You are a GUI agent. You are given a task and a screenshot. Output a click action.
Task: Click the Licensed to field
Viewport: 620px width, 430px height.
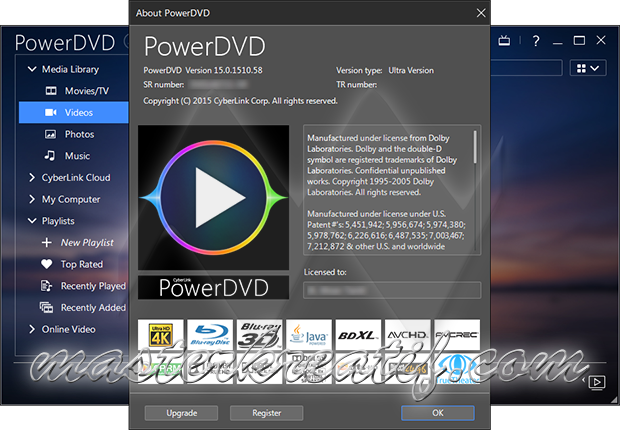point(392,290)
